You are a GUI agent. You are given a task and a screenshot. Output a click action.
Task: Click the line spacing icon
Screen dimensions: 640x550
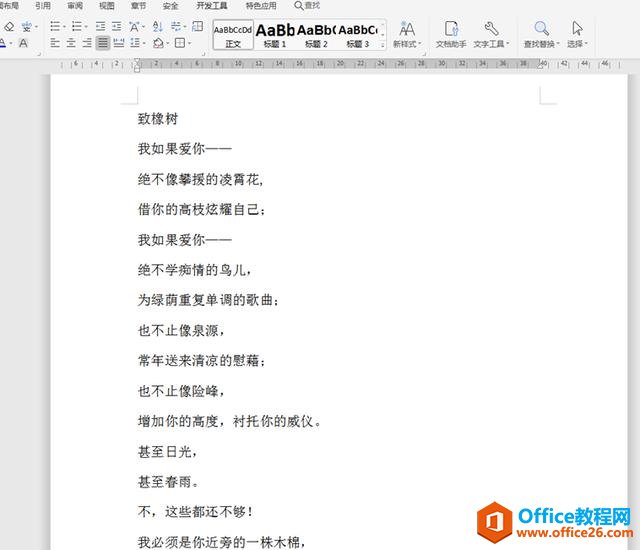[x=136, y=43]
